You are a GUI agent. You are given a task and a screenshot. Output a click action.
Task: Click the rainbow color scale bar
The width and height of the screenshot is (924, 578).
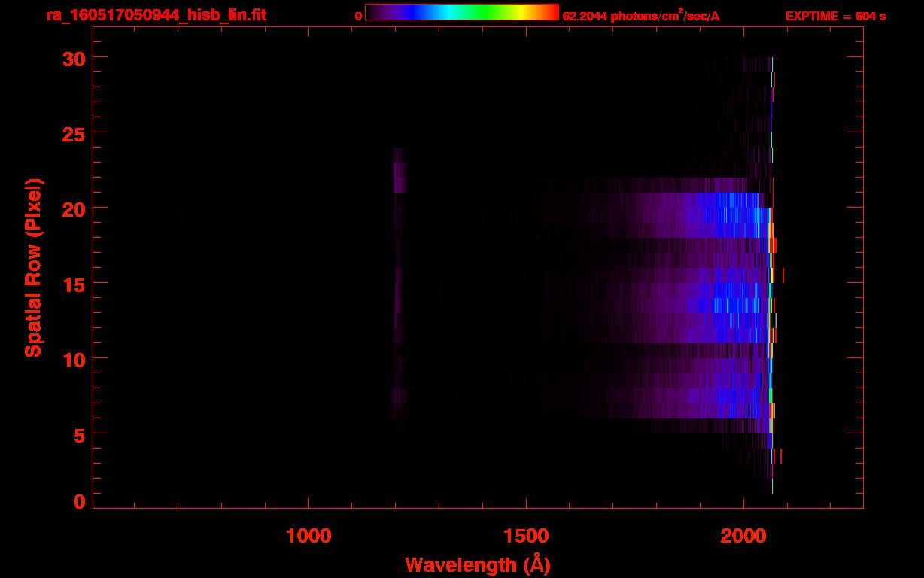(462, 12)
